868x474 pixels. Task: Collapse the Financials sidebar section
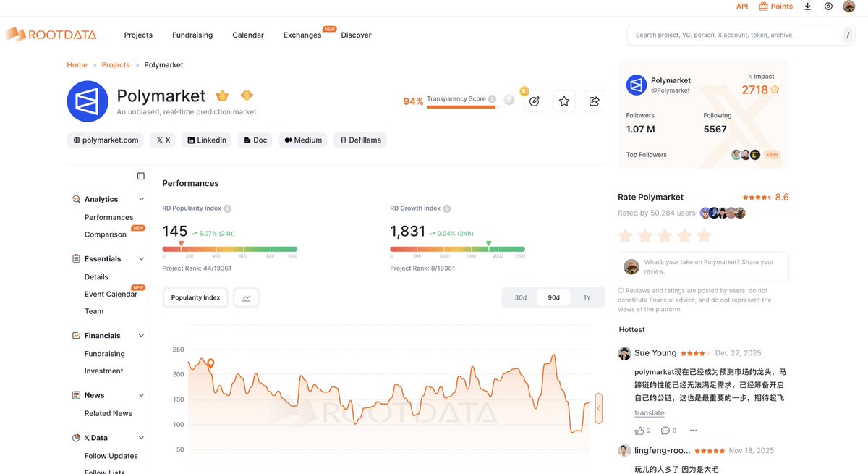pyautogui.click(x=141, y=336)
